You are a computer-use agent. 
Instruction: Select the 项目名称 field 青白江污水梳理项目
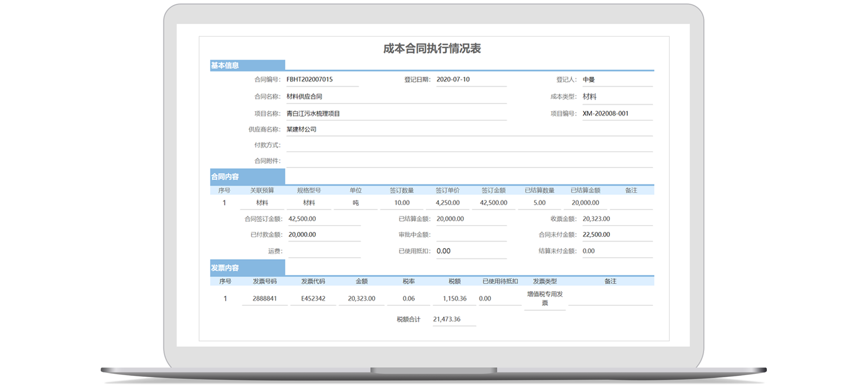click(x=395, y=114)
